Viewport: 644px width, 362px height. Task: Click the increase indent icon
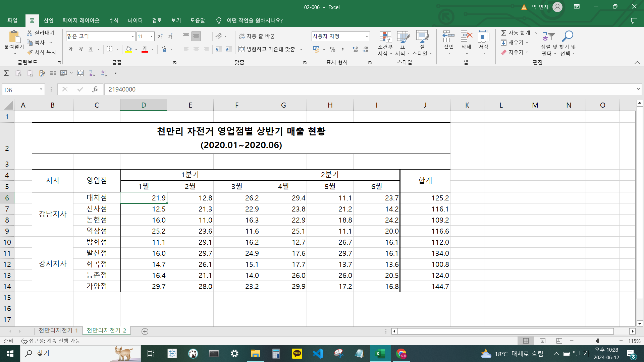[229, 49]
